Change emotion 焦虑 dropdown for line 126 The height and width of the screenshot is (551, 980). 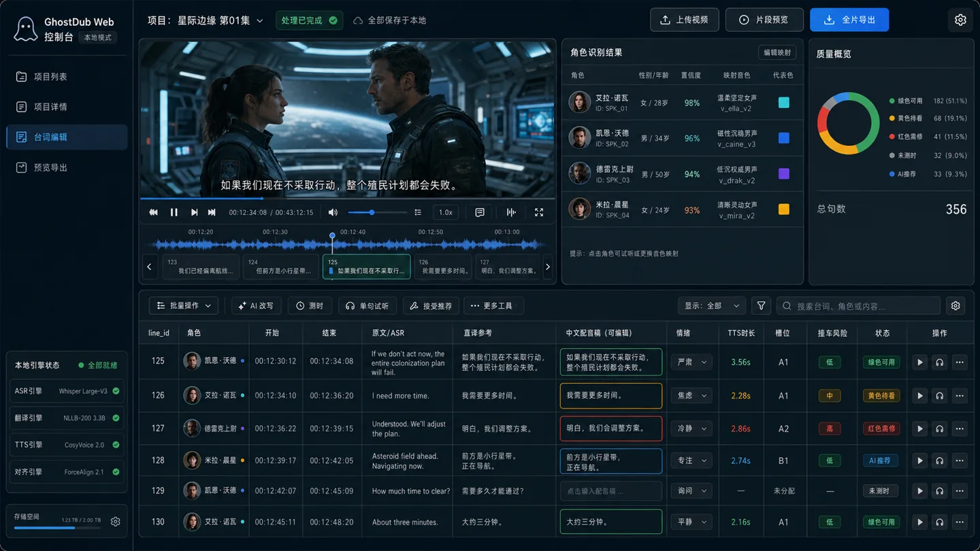point(691,395)
